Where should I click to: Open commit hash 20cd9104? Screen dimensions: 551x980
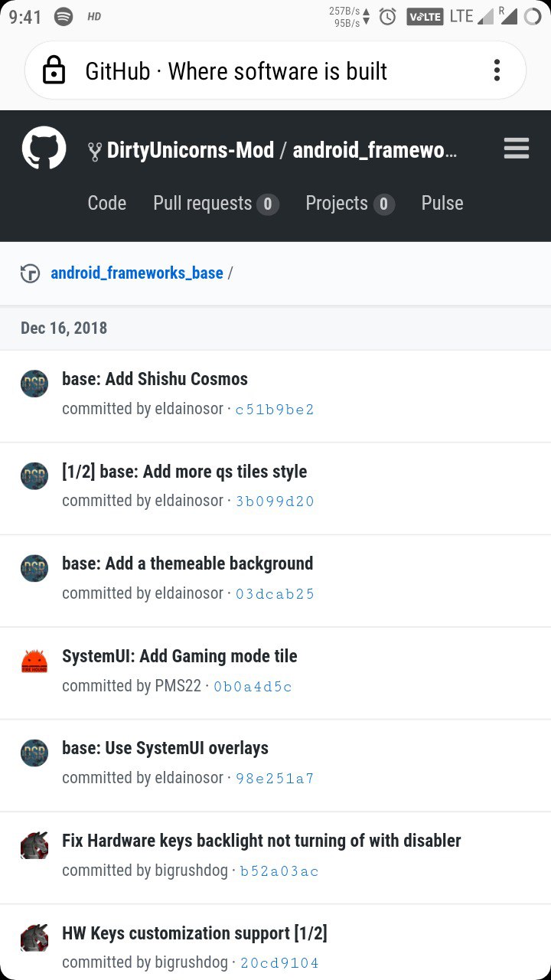279,963
